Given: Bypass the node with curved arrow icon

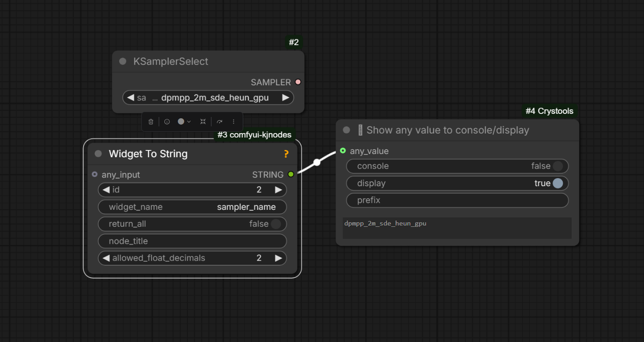Looking at the screenshot, I should coord(219,121).
